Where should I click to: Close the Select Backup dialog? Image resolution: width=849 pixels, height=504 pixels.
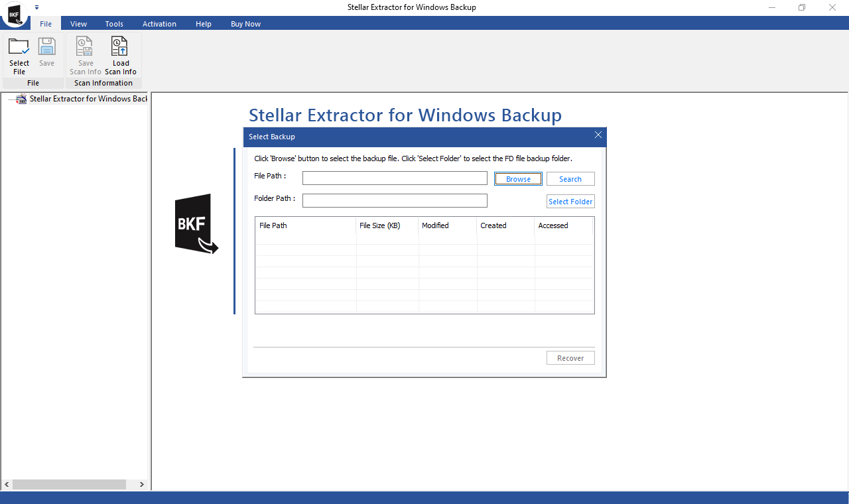click(x=598, y=135)
